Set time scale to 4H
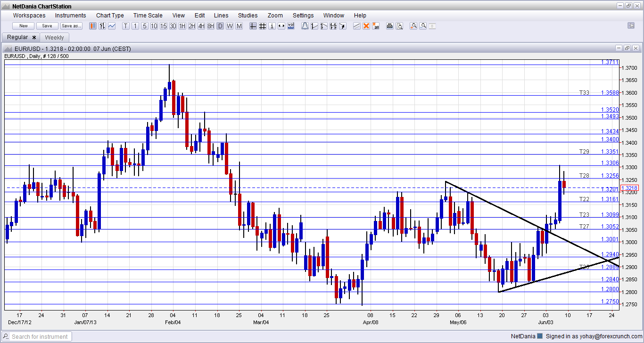 coord(201,26)
